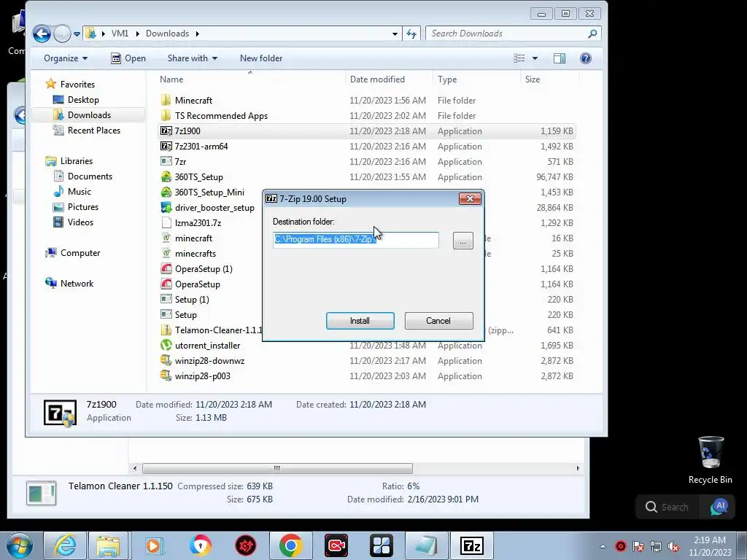Change your view icon in toolbar
Image resolution: width=747 pixels, height=560 pixels.
pos(519,58)
